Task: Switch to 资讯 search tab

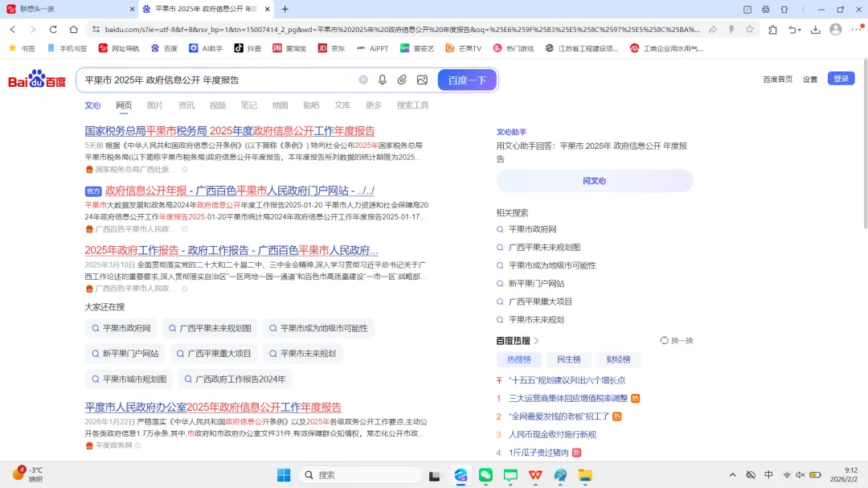Action: (186, 105)
